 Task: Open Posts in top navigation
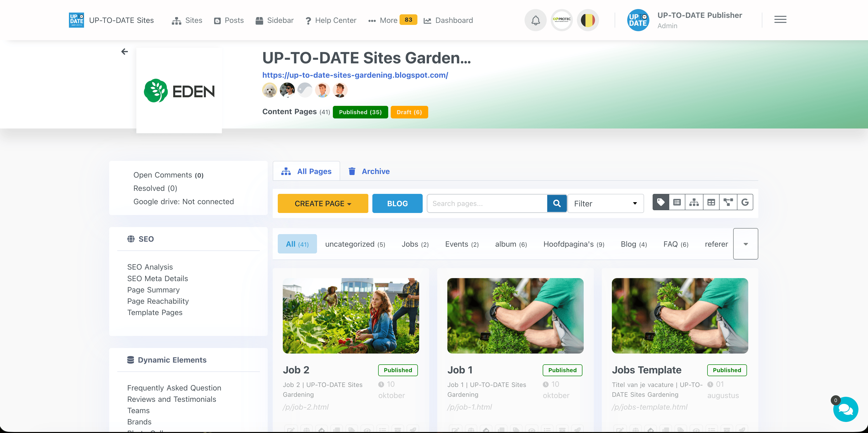click(229, 20)
